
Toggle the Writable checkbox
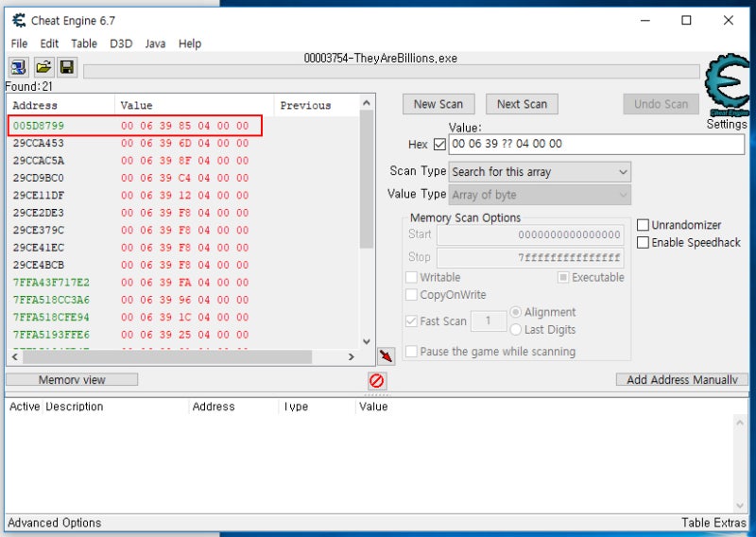(411, 277)
